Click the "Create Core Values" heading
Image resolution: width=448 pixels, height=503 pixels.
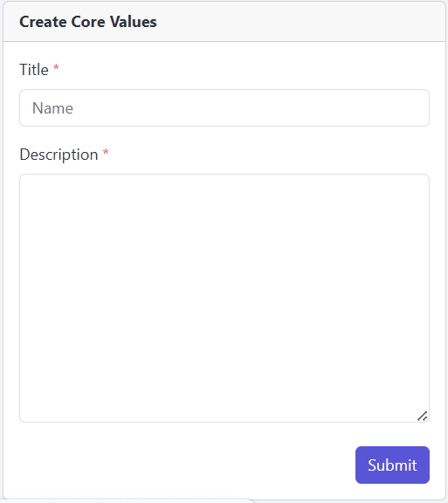click(x=88, y=22)
